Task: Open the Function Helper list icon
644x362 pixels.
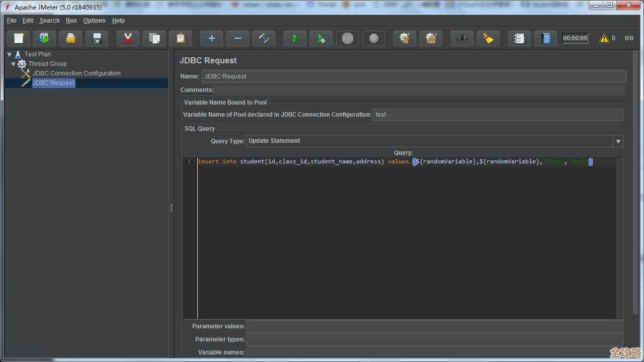Action: point(519,38)
